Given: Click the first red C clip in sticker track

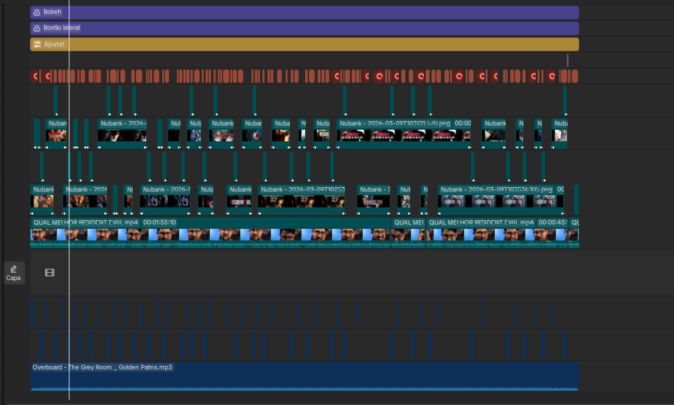Looking at the screenshot, I should (35, 76).
